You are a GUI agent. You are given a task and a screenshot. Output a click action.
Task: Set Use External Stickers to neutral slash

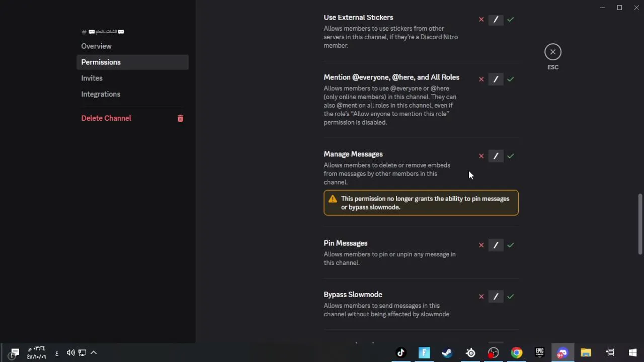pyautogui.click(x=496, y=20)
